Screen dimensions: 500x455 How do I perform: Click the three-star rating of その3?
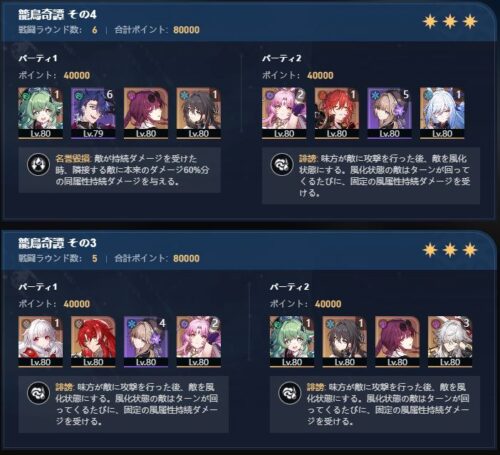(x=450, y=250)
